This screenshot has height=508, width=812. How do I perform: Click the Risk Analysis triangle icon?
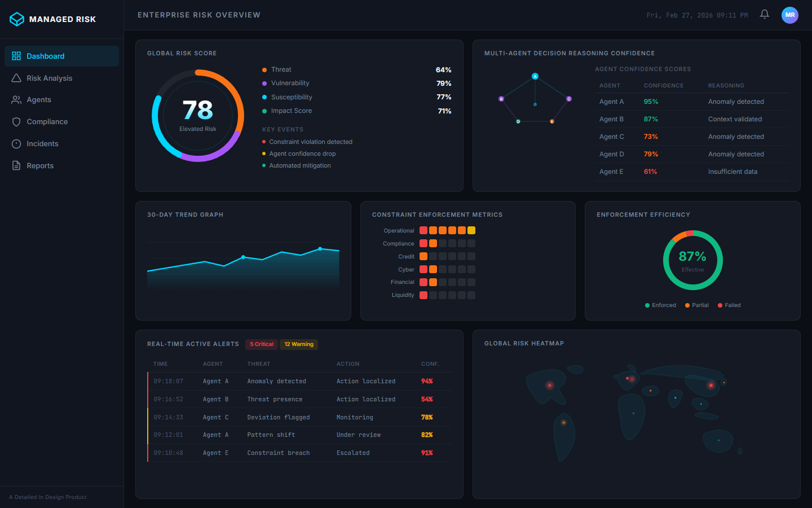16,78
